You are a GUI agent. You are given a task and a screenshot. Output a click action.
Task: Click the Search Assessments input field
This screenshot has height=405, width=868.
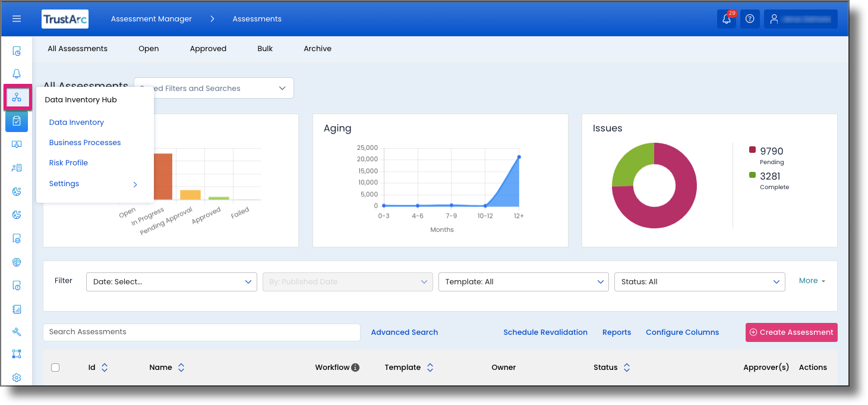[x=201, y=332]
